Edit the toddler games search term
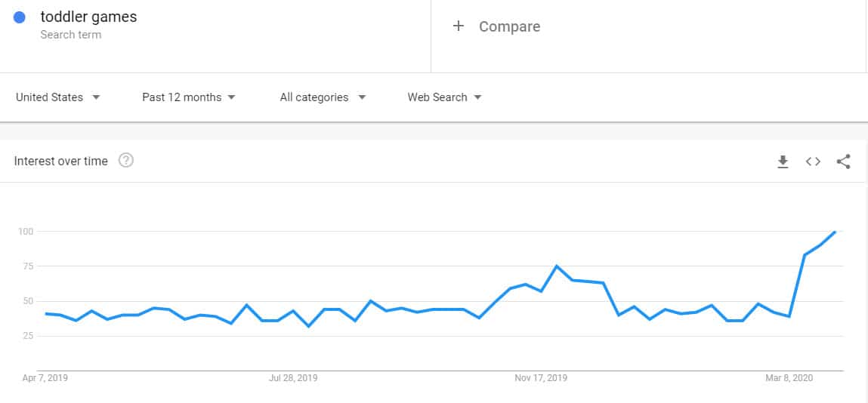Viewport: 868px width, 403px height. [88, 17]
